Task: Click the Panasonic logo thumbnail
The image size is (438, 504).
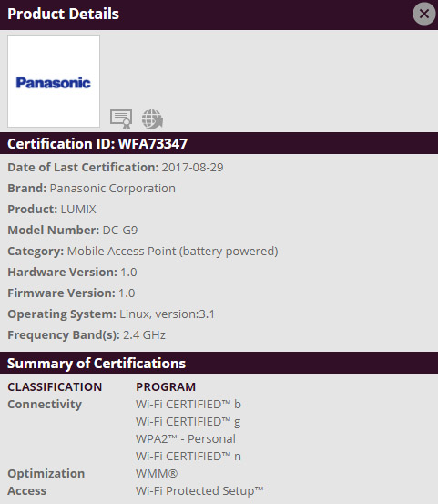Action: pyautogui.click(x=54, y=81)
